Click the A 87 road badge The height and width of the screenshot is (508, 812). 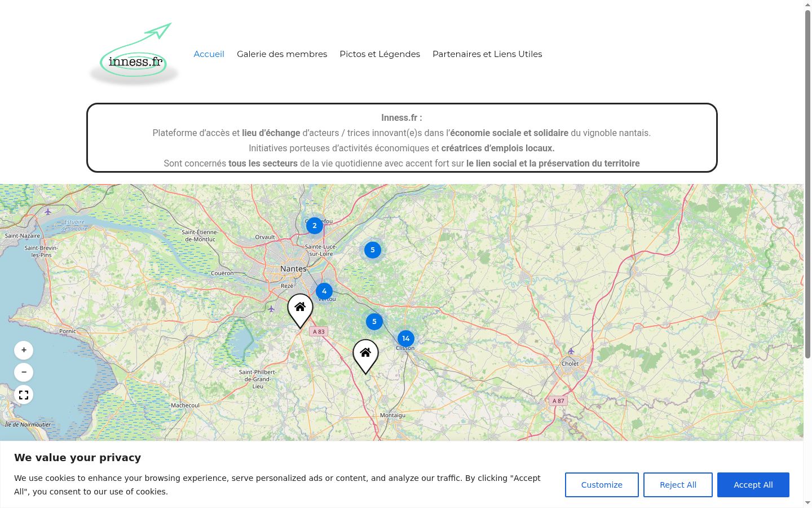(x=558, y=401)
